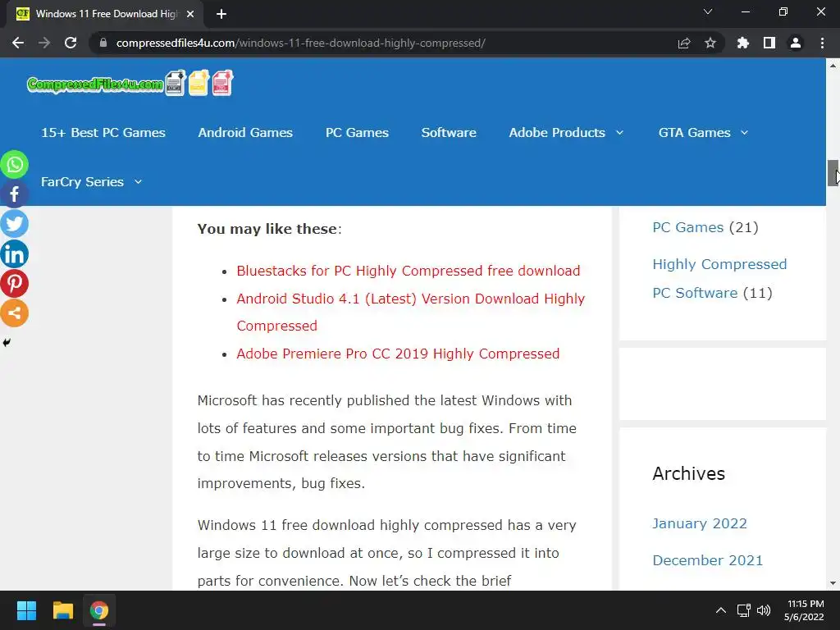This screenshot has height=630, width=840.
Task: Open Chrome three-dot menu
Action: point(822,43)
